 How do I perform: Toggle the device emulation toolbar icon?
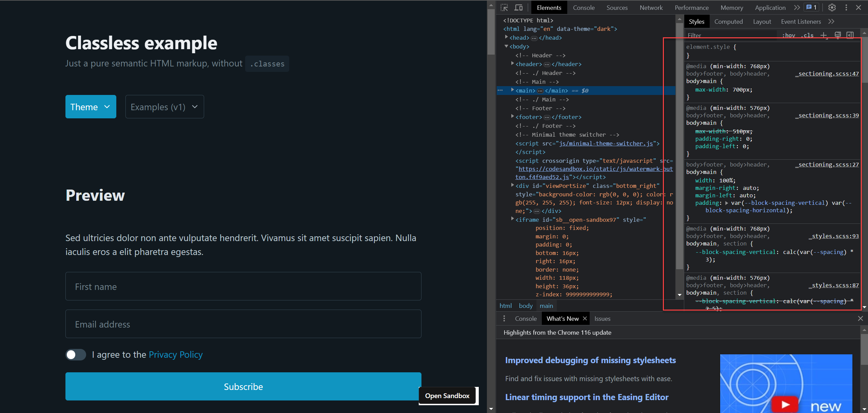(518, 7)
